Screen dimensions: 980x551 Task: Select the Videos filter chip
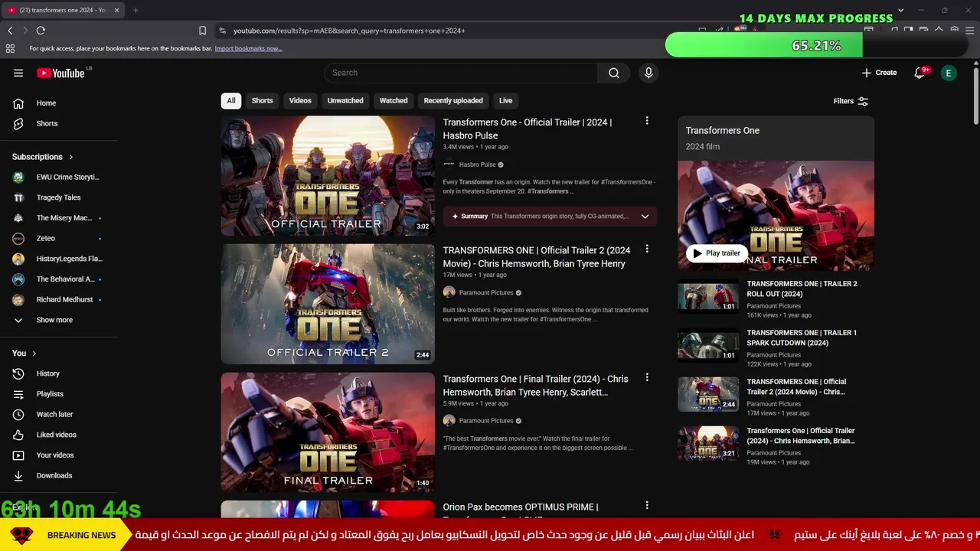tap(300, 100)
